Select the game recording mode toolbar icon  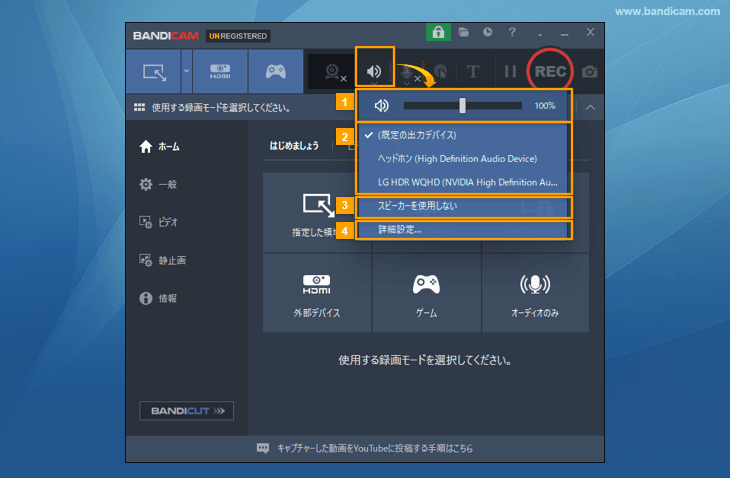pyautogui.click(x=276, y=72)
